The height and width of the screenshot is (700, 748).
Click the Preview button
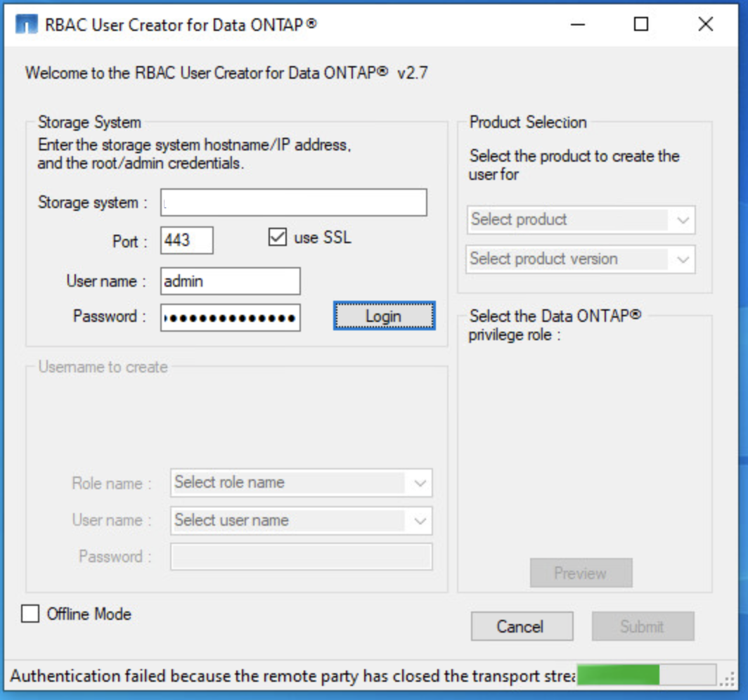click(x=581, y=573)
